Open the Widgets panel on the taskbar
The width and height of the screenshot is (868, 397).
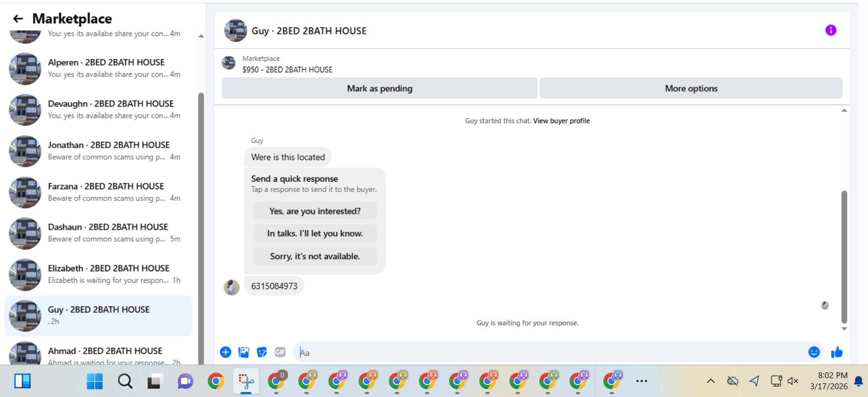(x=22, y=381)
